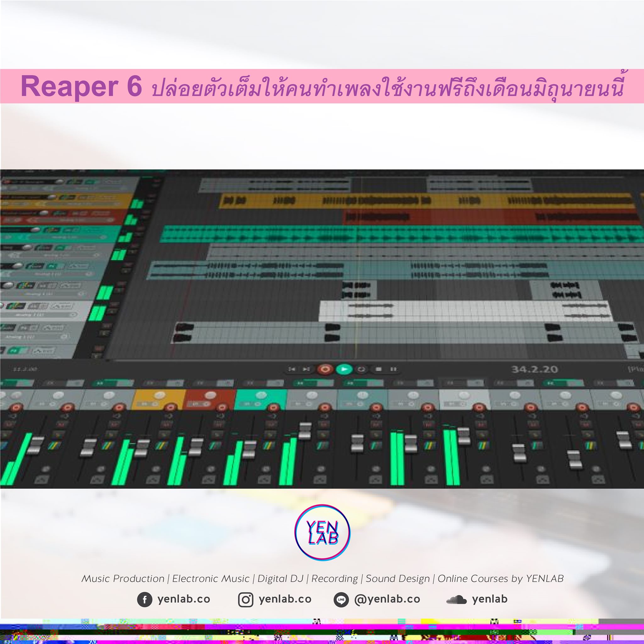644x644 pixels.
Task: Arm the teal mixer strip for recording
Action: (273, 407)
